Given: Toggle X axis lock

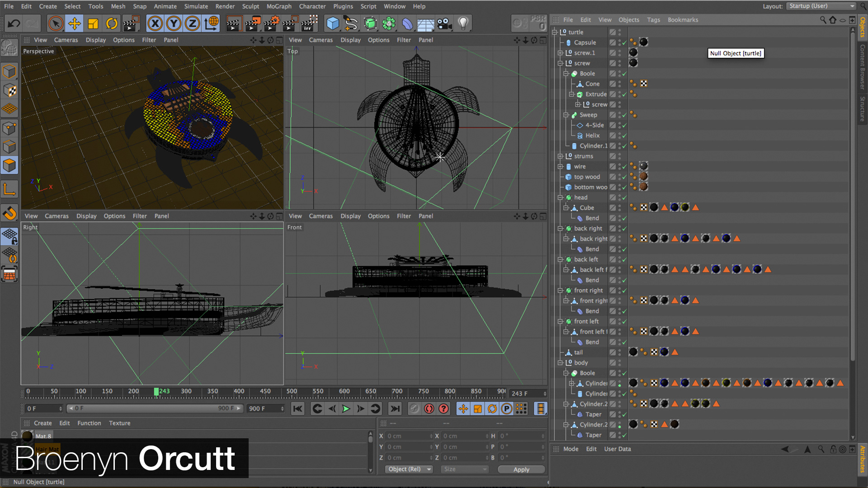Looking at the screenshot, I should pyautogui.click(x=155, y=23).
